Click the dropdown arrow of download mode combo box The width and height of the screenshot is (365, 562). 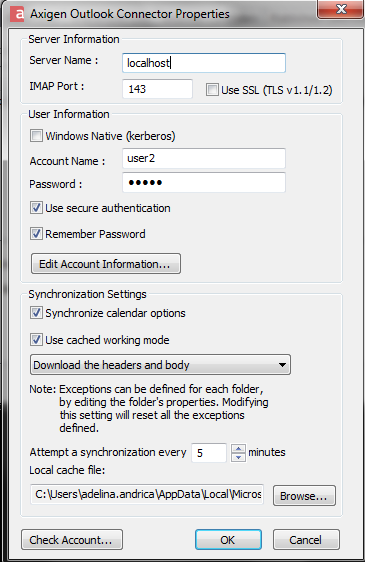coord(282,365)
